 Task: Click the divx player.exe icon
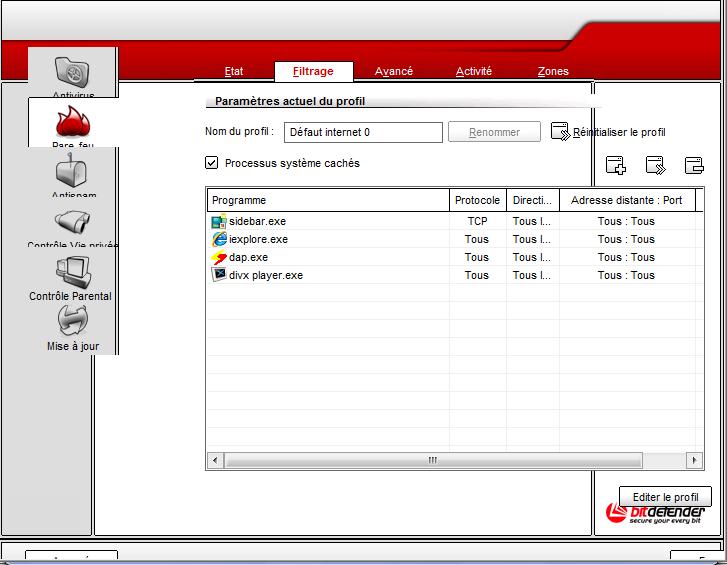219,275
